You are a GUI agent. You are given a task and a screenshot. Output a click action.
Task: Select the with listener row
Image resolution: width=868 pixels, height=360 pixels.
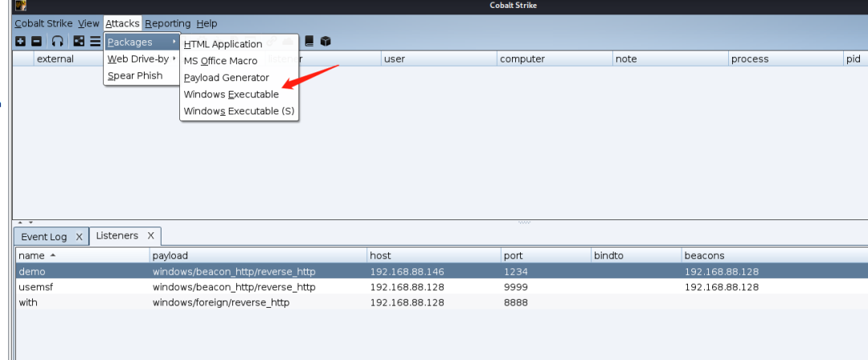coord(442,302)
